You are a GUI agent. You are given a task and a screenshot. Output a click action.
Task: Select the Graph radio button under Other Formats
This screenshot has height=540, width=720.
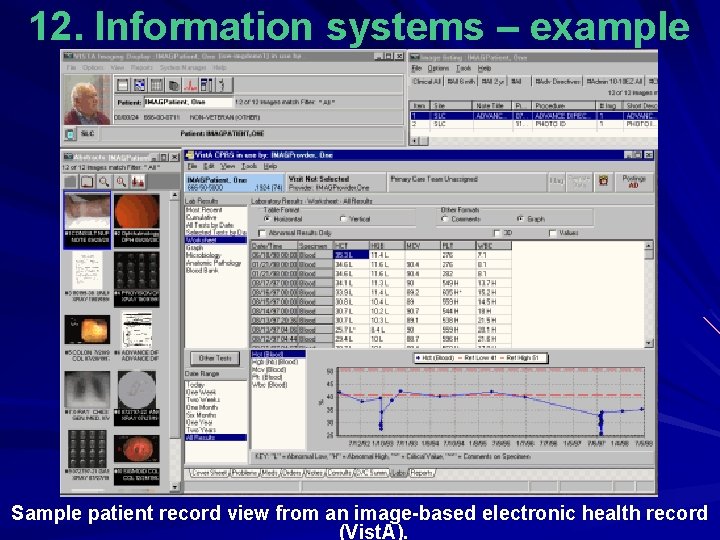point(520,219)
